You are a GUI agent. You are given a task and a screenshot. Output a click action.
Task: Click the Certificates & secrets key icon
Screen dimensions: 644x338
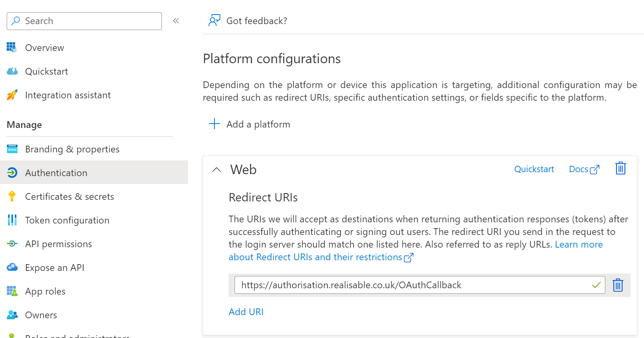tap(12, 197)
